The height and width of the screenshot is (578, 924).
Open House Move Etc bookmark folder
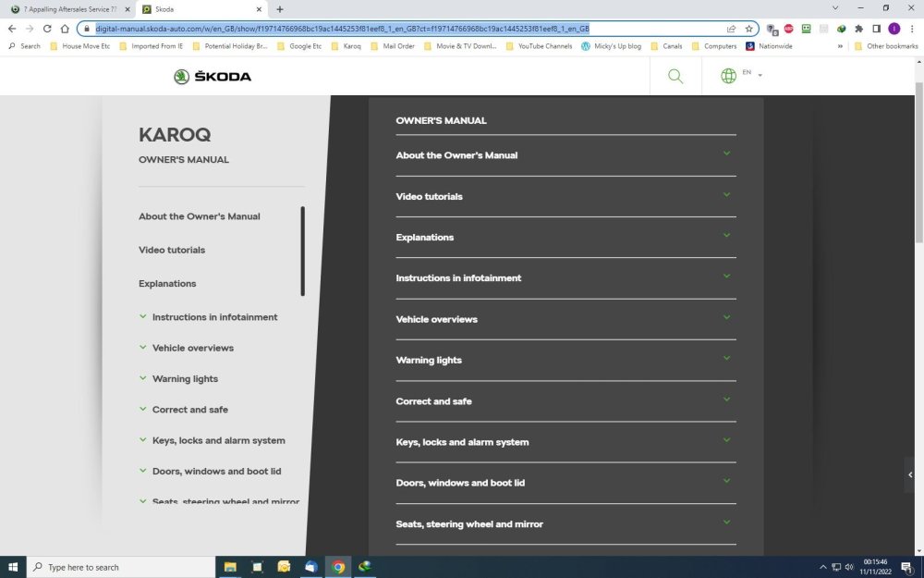80,46
